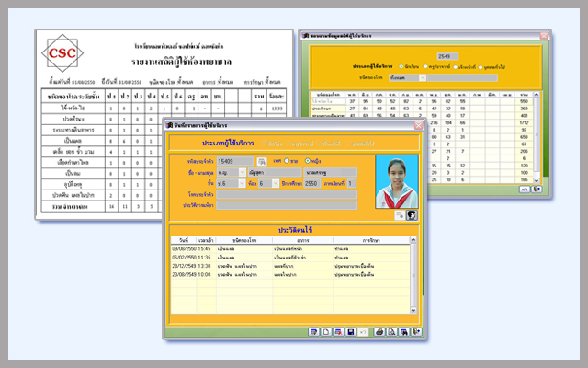The image size is (588, 368).
Task: Click the face silhouette icon below photo
Action: click(412, 215)
